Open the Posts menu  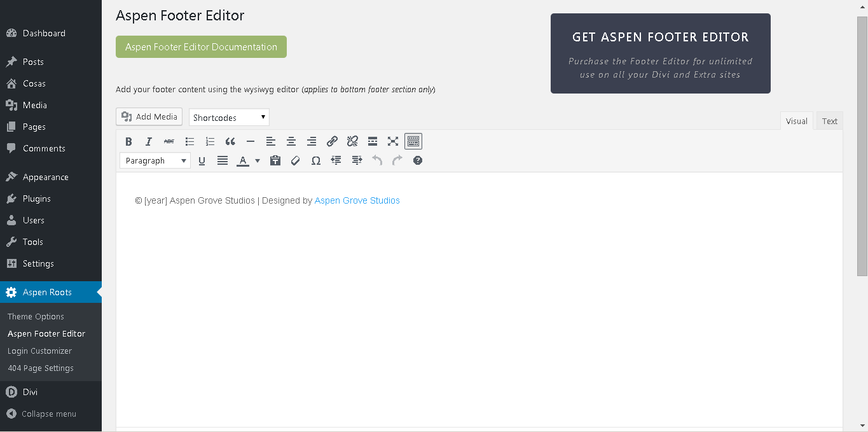pyautogui.click(x=51, y=62)
